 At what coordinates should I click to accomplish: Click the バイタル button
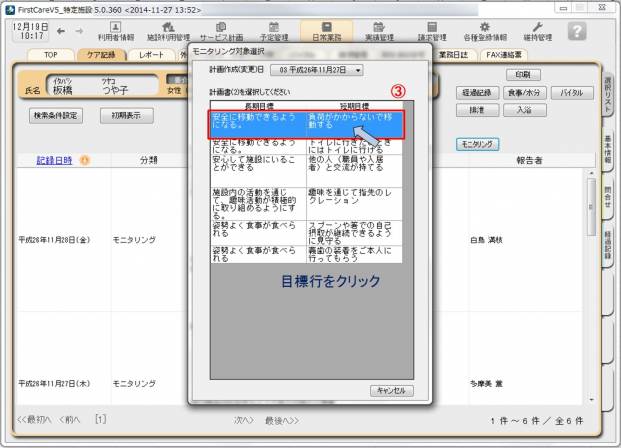(571, 92)
